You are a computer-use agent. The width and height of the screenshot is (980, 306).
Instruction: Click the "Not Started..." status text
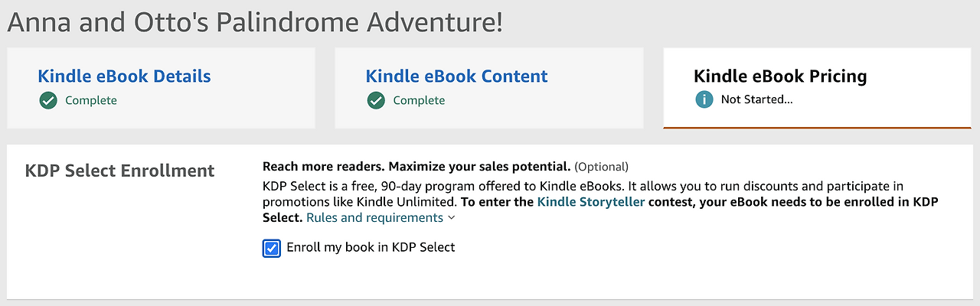[756, 100]
